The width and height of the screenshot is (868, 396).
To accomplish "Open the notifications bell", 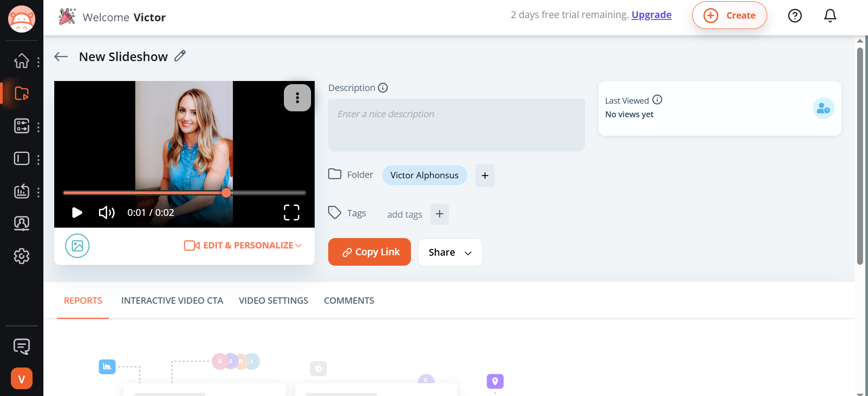I will tap(830, 16).
